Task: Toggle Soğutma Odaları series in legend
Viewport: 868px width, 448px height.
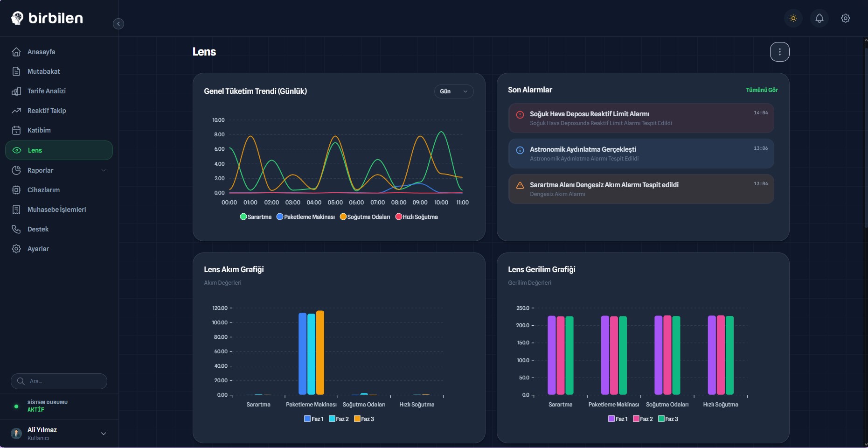Action: coord(365,217)
